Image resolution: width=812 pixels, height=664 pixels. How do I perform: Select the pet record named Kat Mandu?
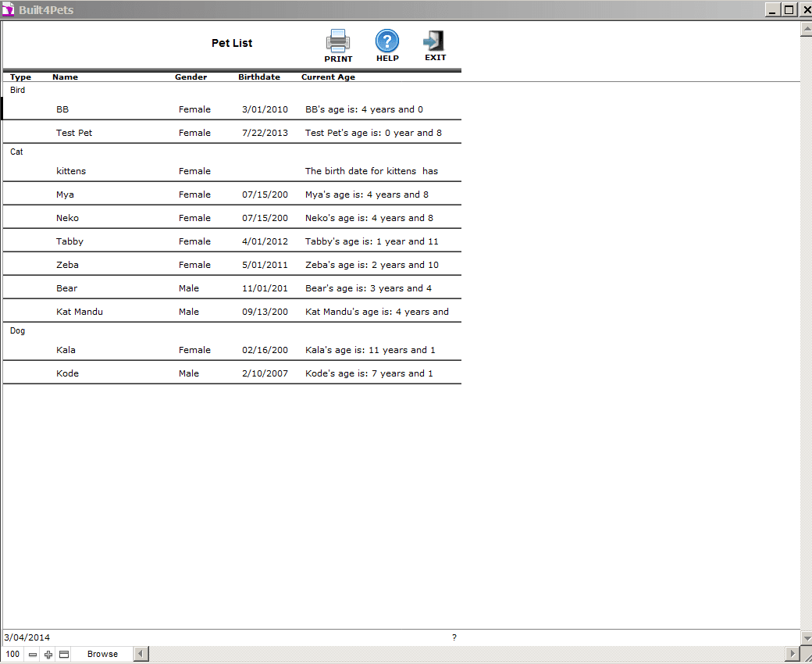pyautogui.click(x=80, y=312)
